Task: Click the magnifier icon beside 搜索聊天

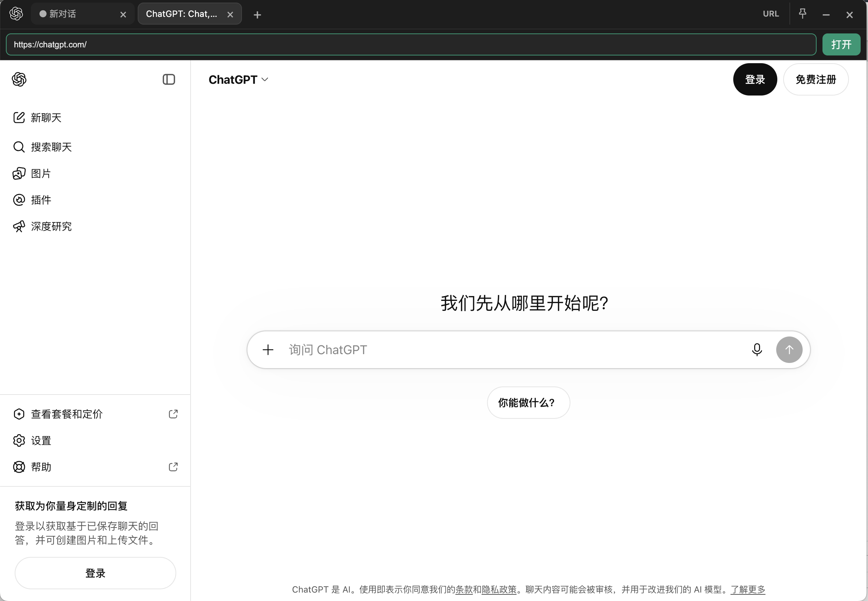Action: click(x=19, y=147)
